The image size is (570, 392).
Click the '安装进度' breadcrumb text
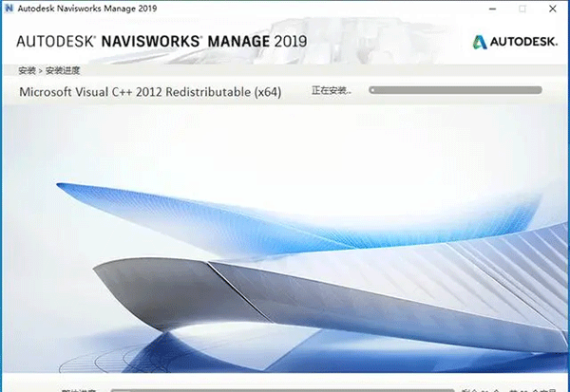tap(63, 70)
